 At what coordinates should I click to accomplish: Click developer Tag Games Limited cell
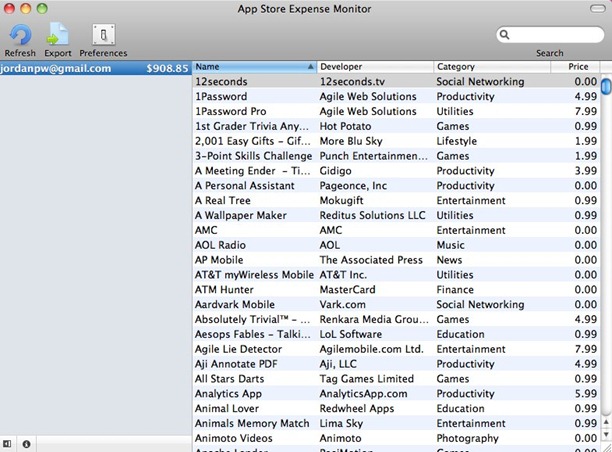point(366,378)
